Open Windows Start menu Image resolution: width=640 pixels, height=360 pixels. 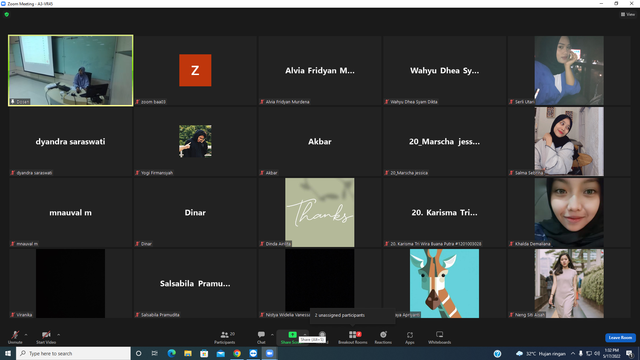click(8, 353)
